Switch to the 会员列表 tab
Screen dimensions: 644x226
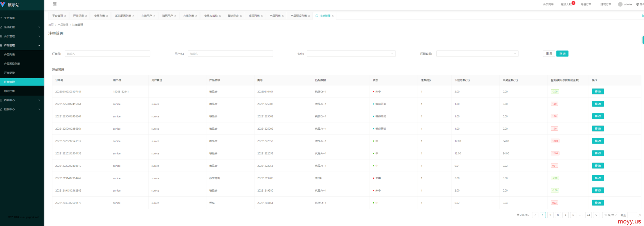pos(99,16)
